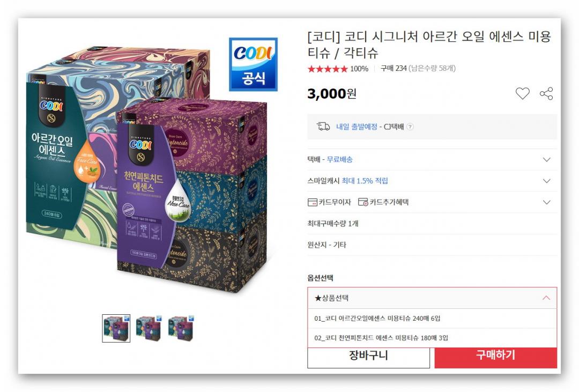Expand the 스마일캐시 적립 details chevron
Image resolution: width=579 pixels, height=392 pixels.
[546, 181]
